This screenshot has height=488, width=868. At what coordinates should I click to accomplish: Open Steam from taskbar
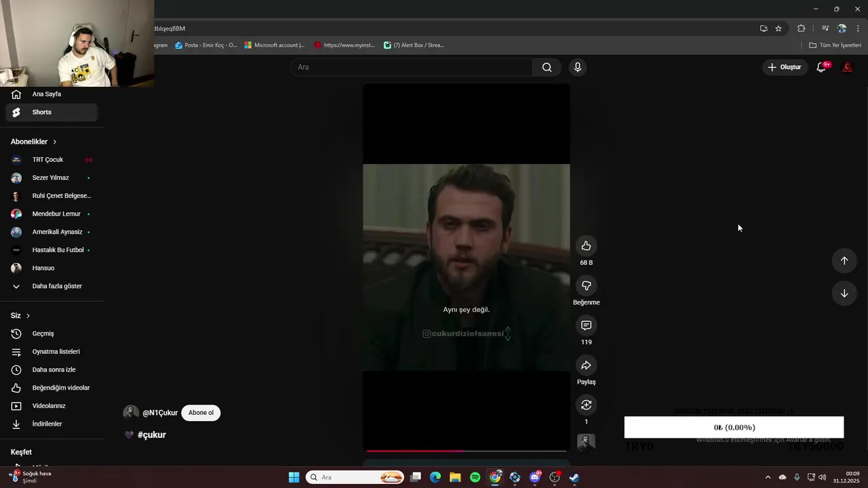coord(574,477)
